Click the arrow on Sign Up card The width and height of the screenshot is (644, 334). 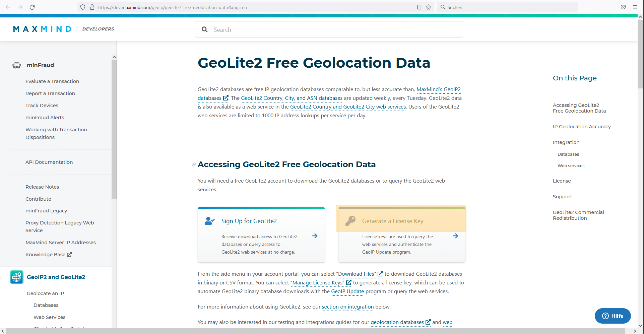315,236
